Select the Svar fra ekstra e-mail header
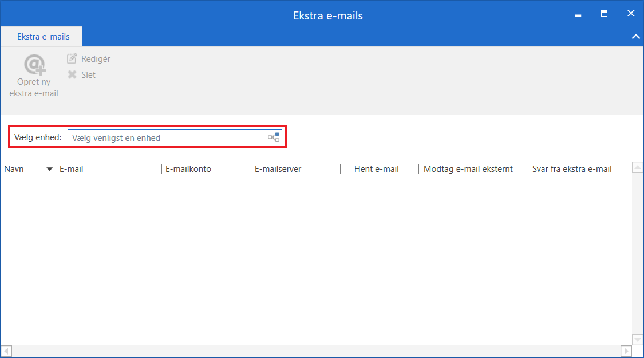The width and height of the screenshot is (644, 358). [572, 169]
